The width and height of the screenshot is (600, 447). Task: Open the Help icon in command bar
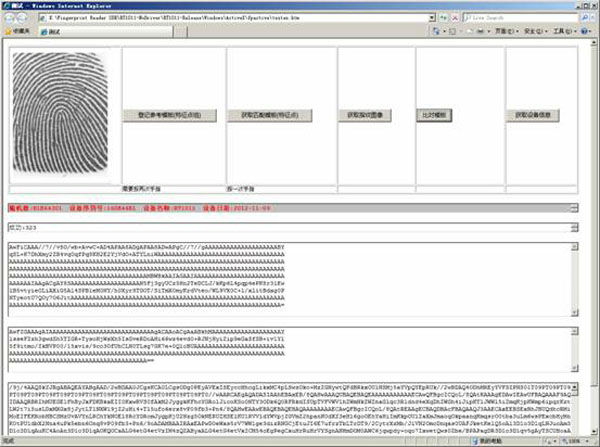click(584, 31)
